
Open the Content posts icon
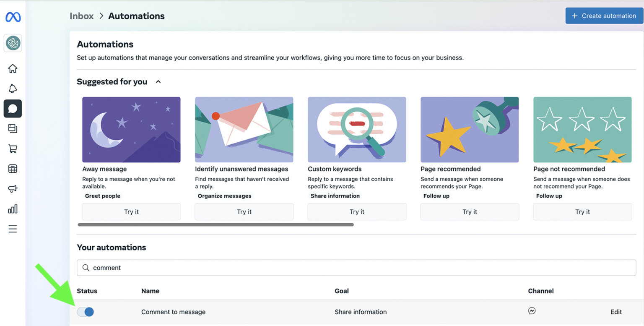(x=13, y=128)
